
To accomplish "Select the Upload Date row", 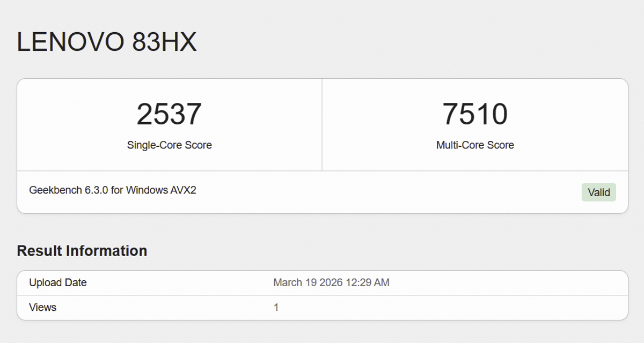I will tap(322, 282).
